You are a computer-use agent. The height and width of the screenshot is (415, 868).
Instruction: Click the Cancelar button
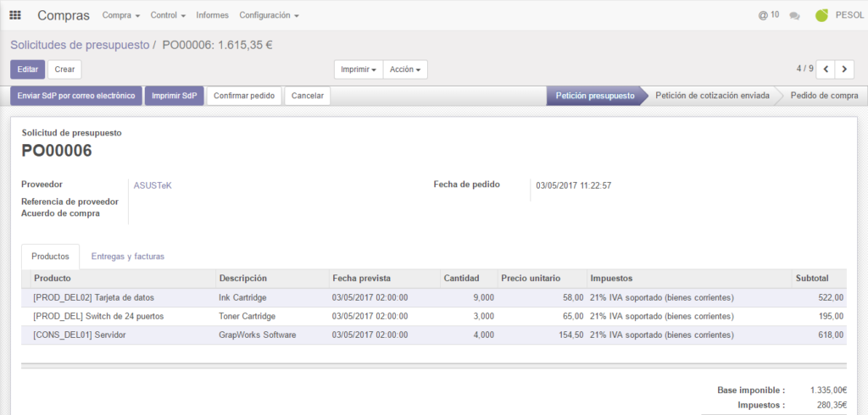click(307, 96)
